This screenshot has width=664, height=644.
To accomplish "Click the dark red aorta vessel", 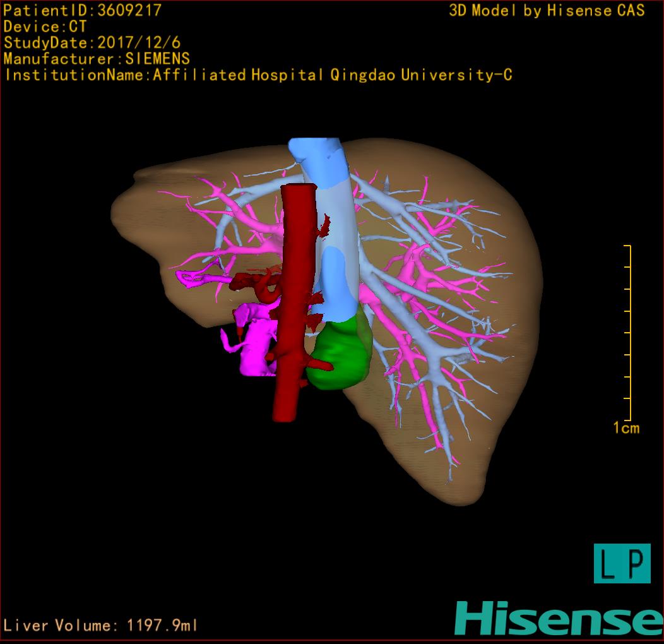I will point(294,302).
